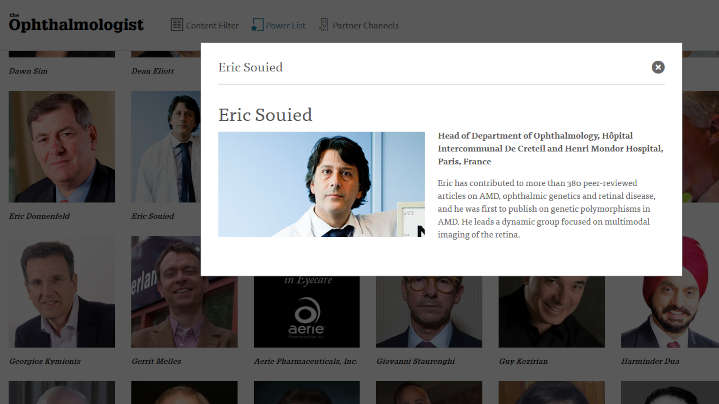Click Eric Souied's photo inside the popup
The width and height of the screenshot is (719, 404).
coord(321,184)
